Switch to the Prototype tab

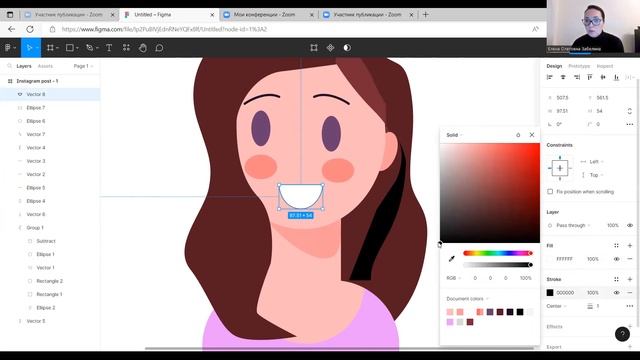point(579,66)
